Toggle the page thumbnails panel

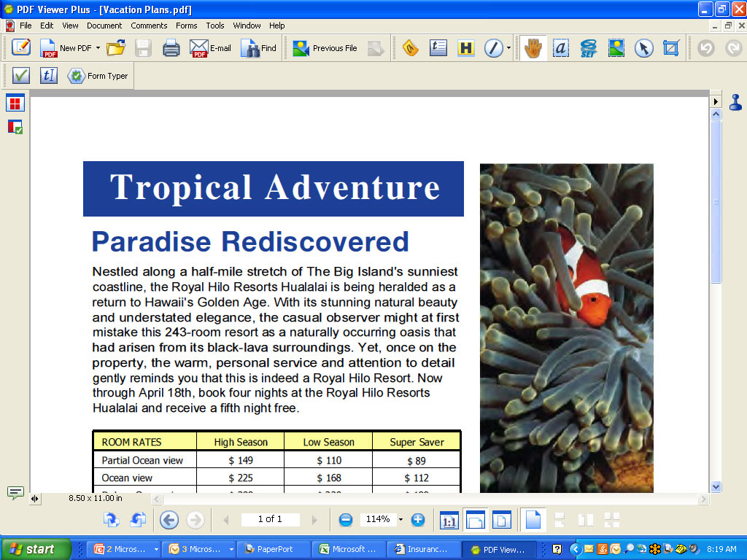pos(15,103)
